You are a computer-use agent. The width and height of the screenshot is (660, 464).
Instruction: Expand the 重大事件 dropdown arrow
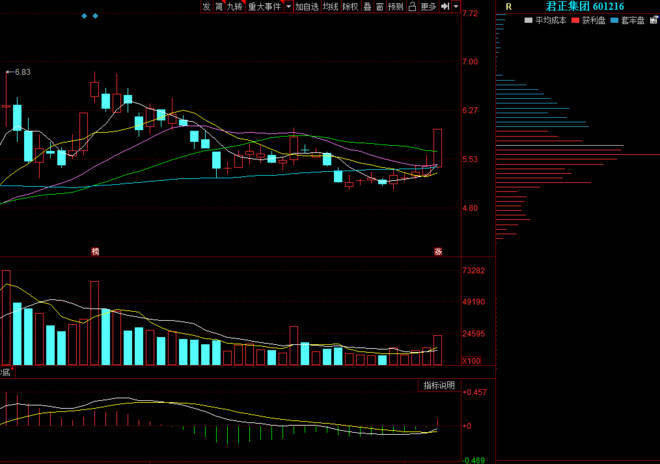pyautogui.click(x=288, y=6)
